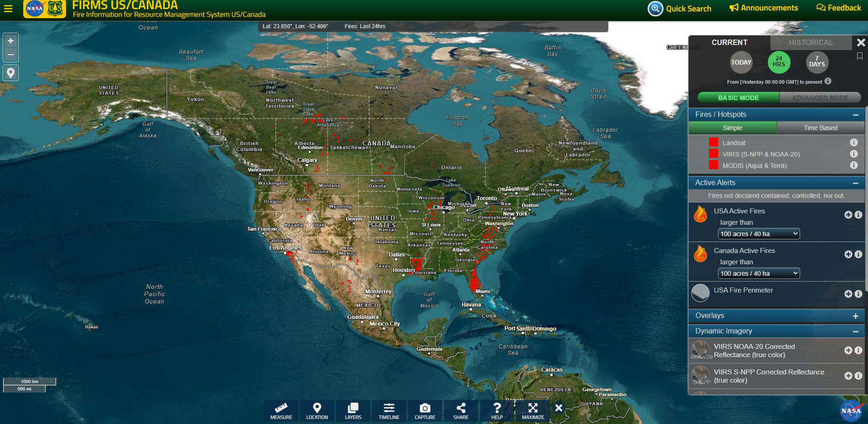Toggle Landsat red swatch
The width and height of the screenshot is (868, 424).
(x=713, y=142)
